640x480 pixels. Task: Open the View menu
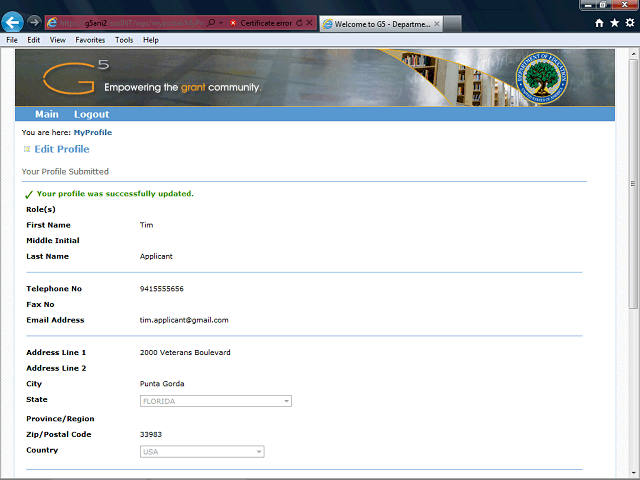[x=58, y=40]
